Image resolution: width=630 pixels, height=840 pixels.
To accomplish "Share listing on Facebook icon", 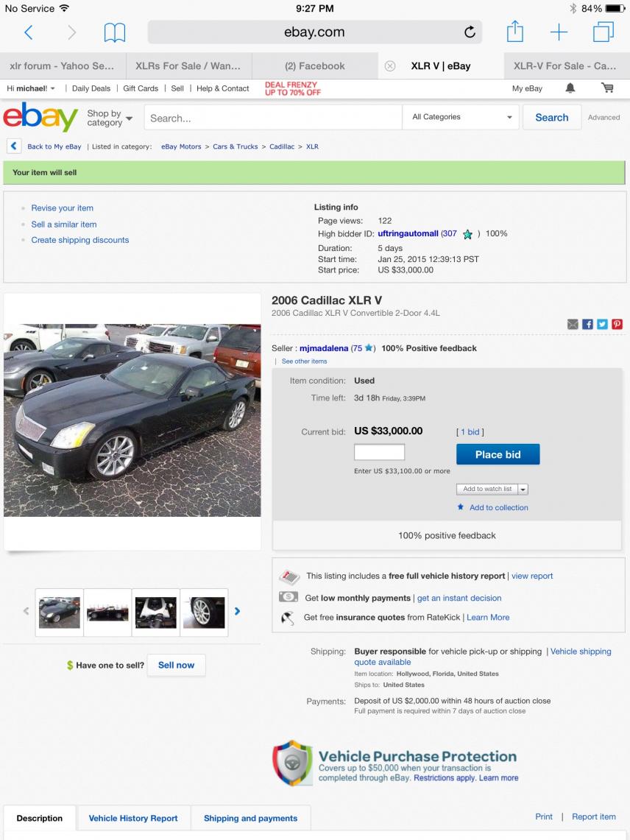I will (587, 324).
